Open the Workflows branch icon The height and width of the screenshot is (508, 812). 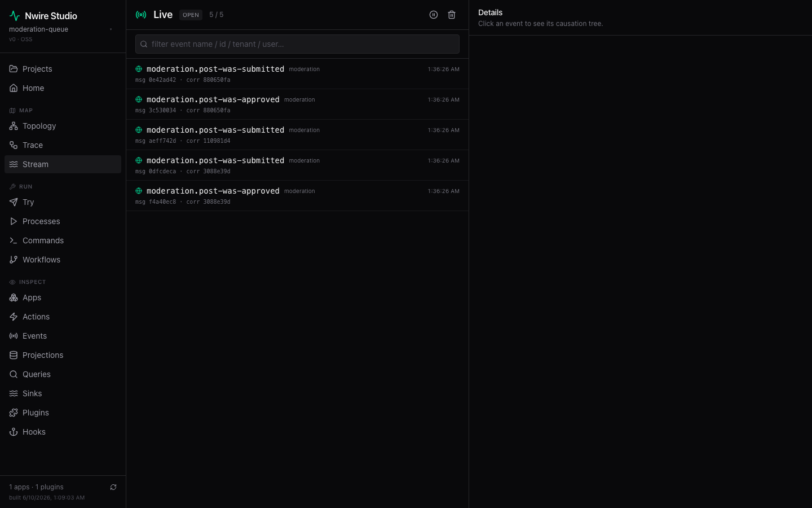[14, 260]
